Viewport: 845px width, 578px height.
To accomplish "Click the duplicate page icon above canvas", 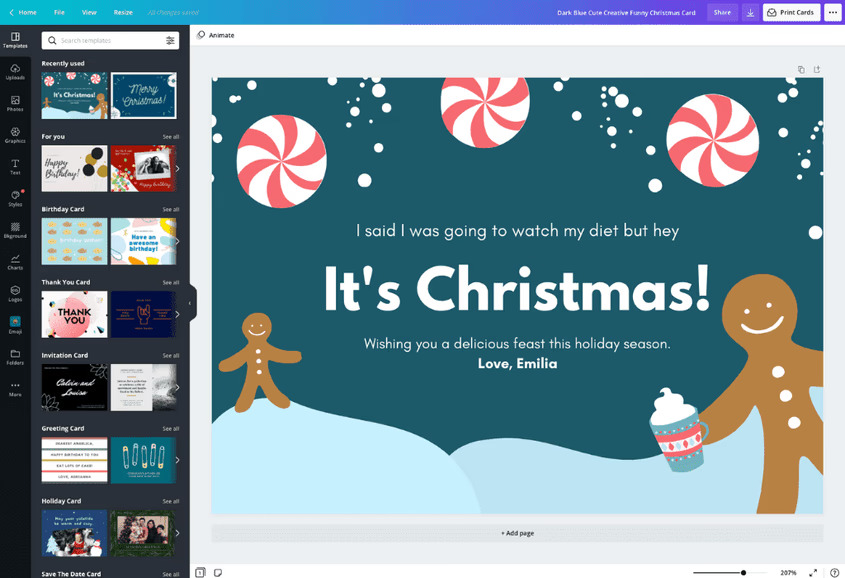I will (x=801, y=69).
